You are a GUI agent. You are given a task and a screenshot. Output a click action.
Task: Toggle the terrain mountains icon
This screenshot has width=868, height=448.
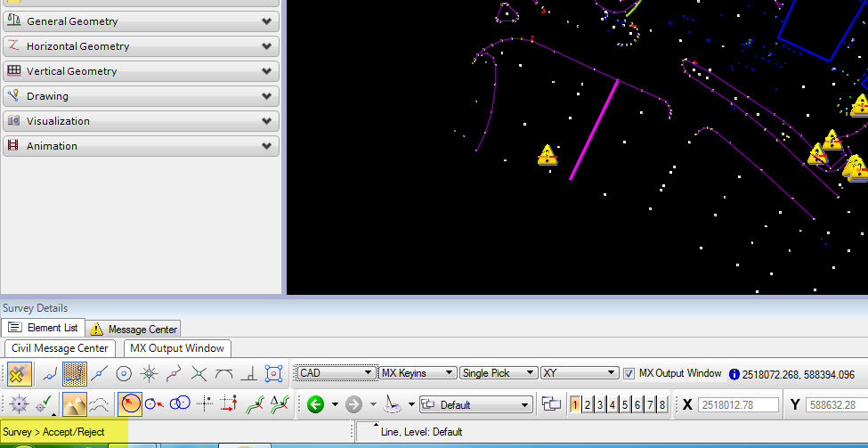pyautogui.click(x=74, y=404)
